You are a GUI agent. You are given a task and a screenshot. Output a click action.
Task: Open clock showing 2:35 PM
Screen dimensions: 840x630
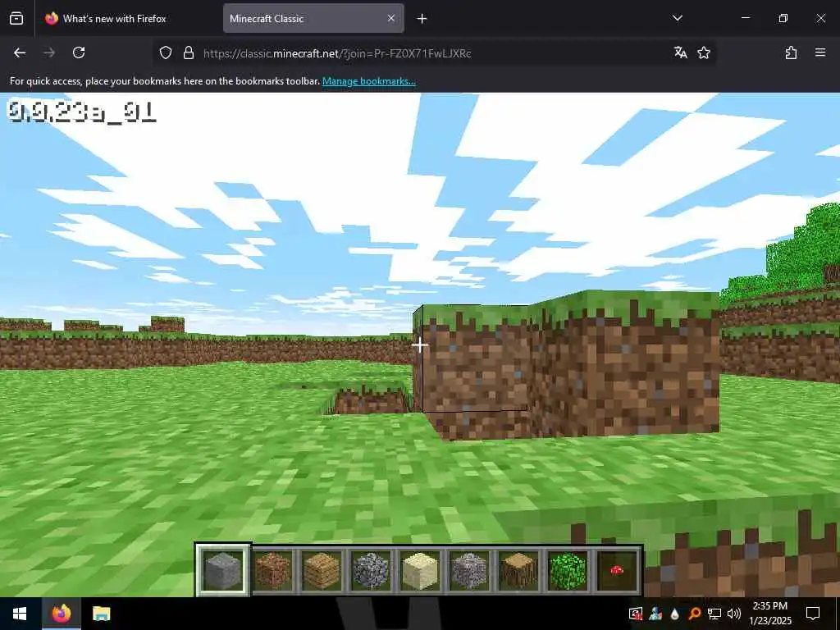(769, 614)
